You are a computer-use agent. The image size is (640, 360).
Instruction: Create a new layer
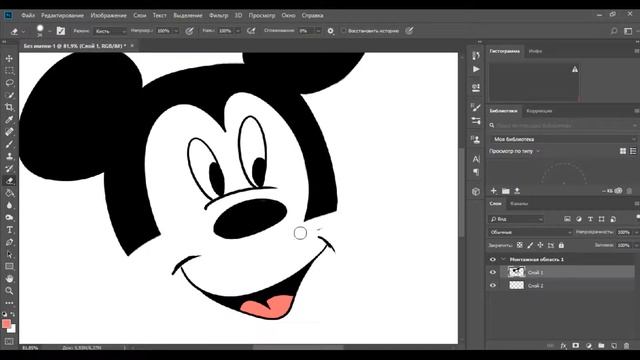[x=613, y=346]
